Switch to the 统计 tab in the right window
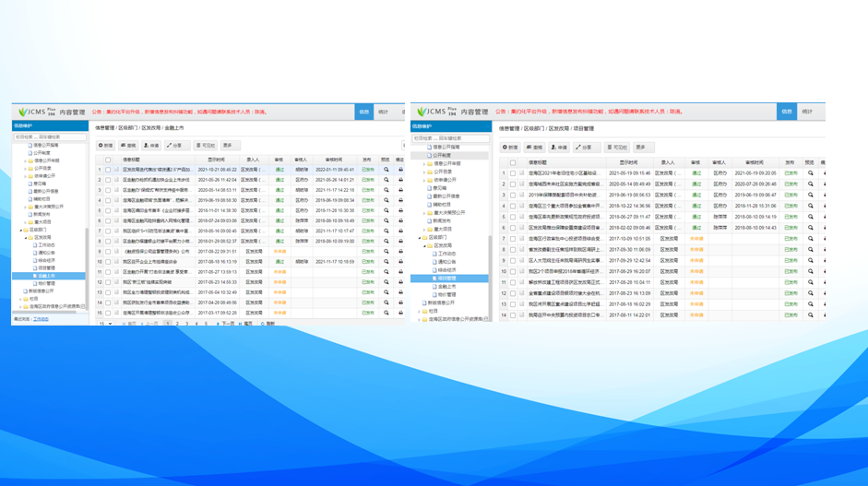 (x=807, y=112)
